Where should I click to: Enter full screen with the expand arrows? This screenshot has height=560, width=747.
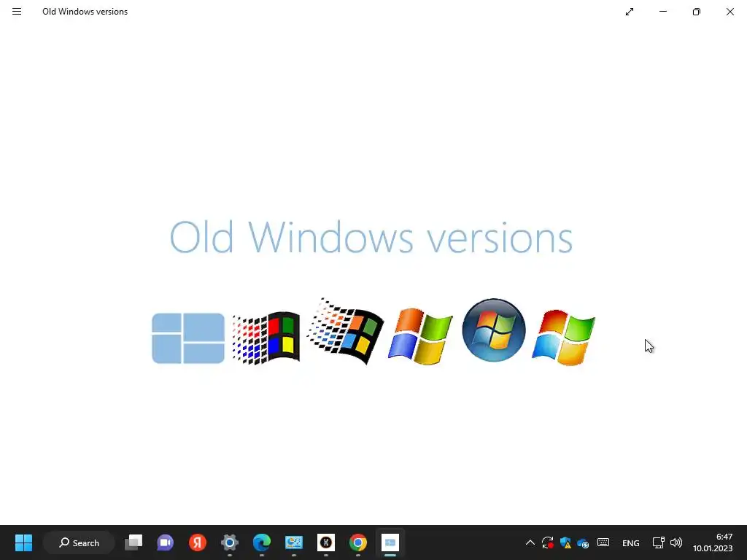click(x=630, y=12)
